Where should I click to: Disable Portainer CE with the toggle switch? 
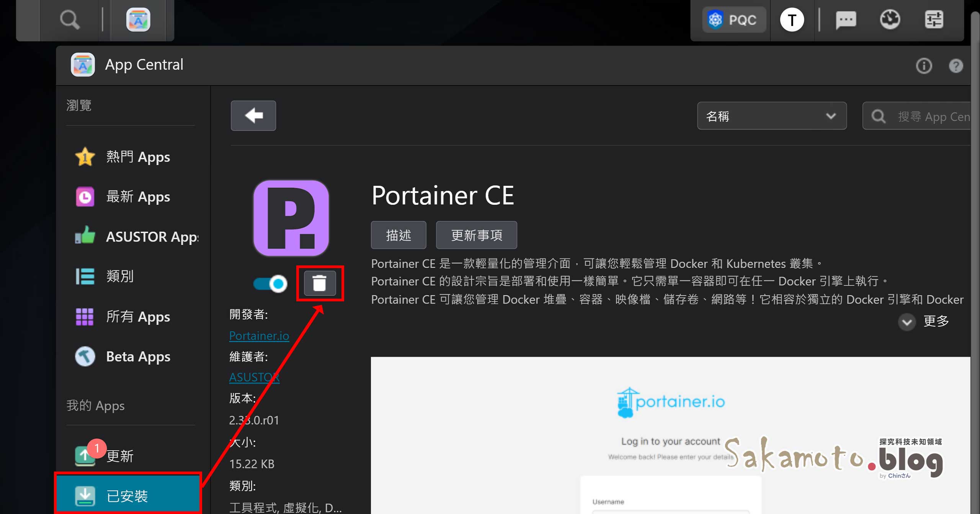point(270,283)
